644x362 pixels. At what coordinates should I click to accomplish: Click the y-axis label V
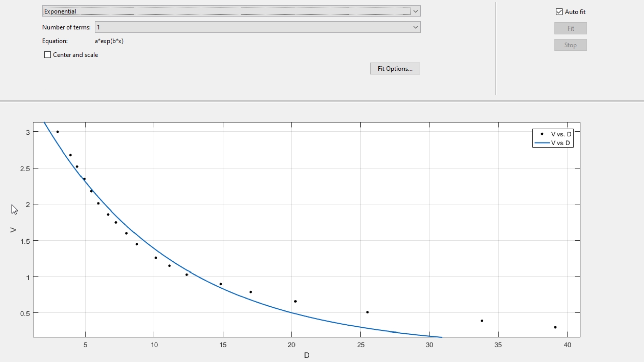(x=13, y=230)
